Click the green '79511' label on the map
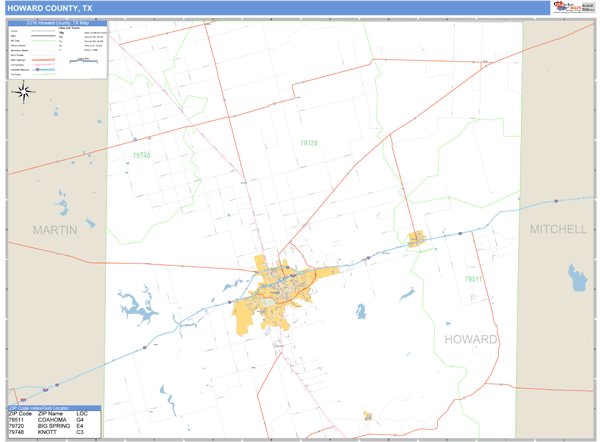 473,279
